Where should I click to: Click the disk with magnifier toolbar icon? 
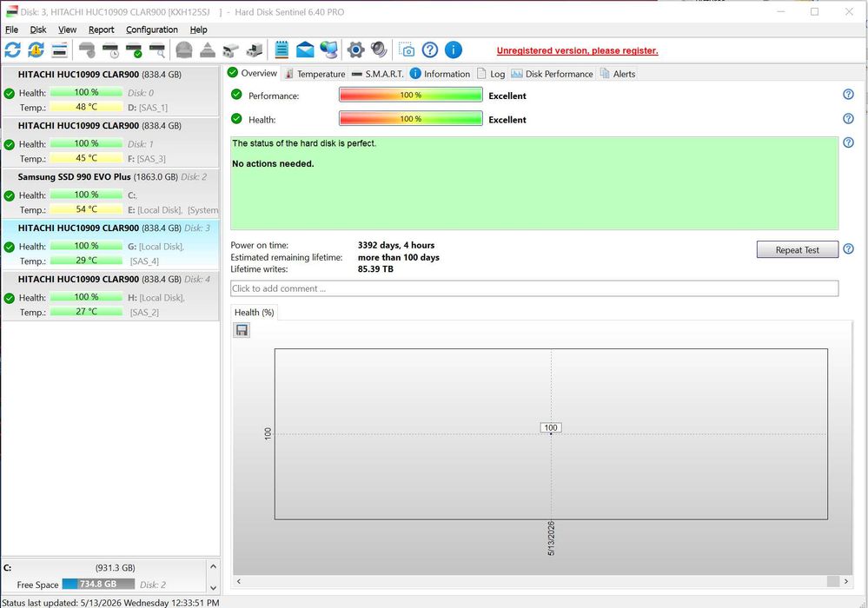(157, 50)
